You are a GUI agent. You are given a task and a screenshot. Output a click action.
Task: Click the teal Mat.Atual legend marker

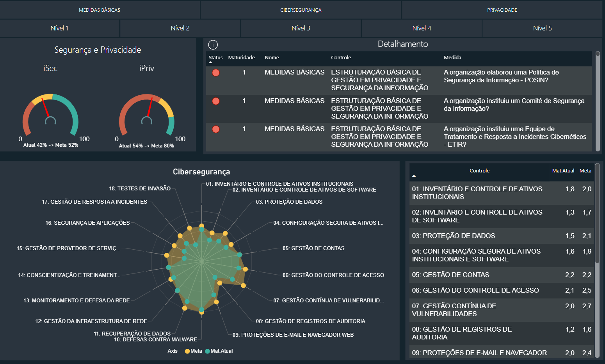(207, 351)
